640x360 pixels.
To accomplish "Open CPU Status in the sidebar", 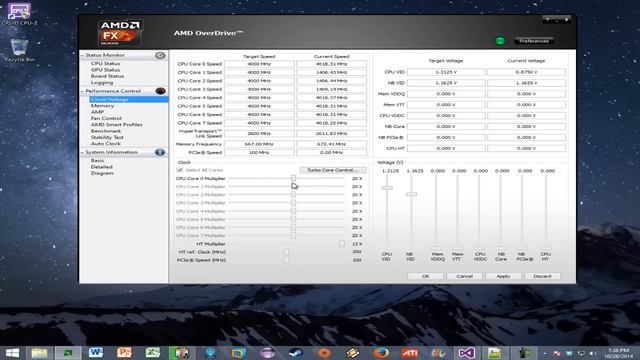I will pyautogui.click(x=105, y=64).
